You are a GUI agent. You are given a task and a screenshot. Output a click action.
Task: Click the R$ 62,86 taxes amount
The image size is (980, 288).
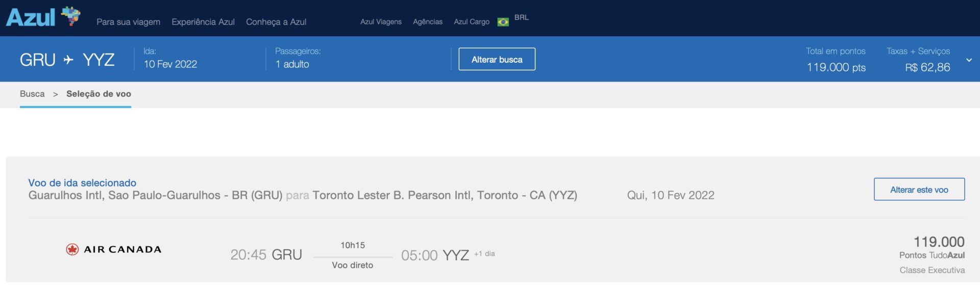[927, 67]
